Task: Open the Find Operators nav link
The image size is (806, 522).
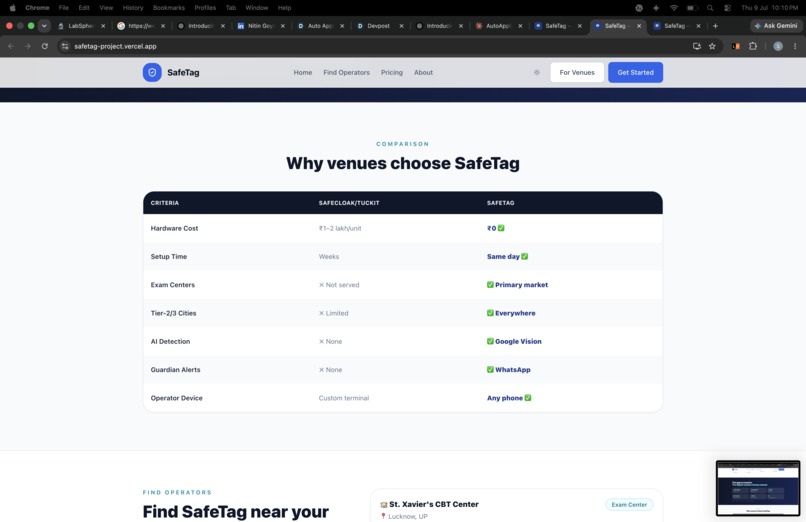Action: click(346, 72)
